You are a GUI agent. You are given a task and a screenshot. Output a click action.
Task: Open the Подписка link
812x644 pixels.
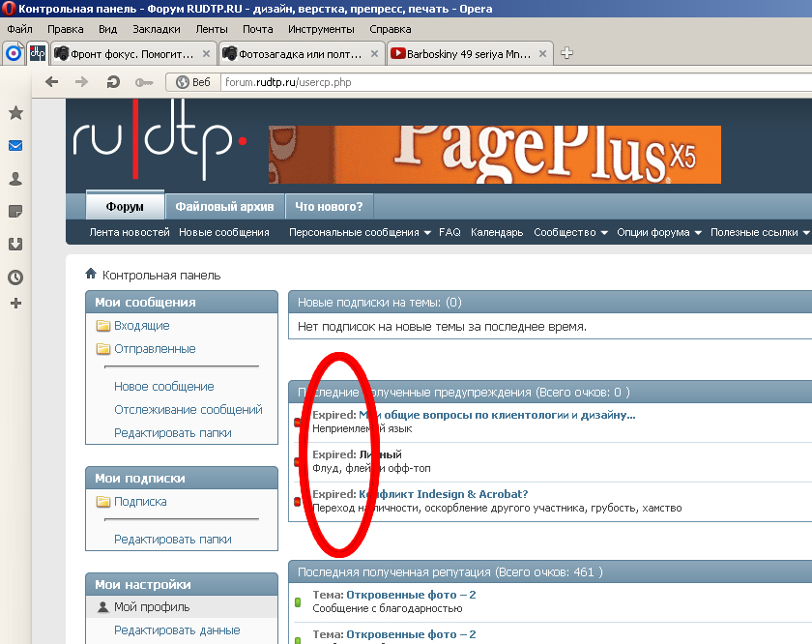pyautogui.click(x=140, y=502)
